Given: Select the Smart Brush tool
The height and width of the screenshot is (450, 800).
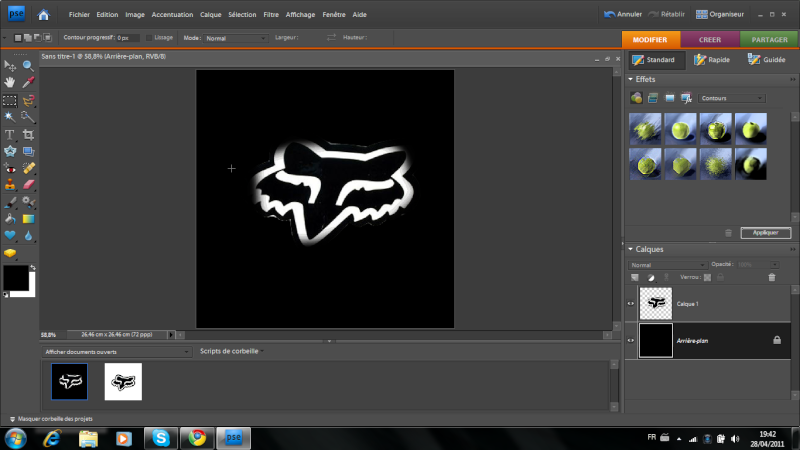Looking at the screenshot, I should pos(28,203).
